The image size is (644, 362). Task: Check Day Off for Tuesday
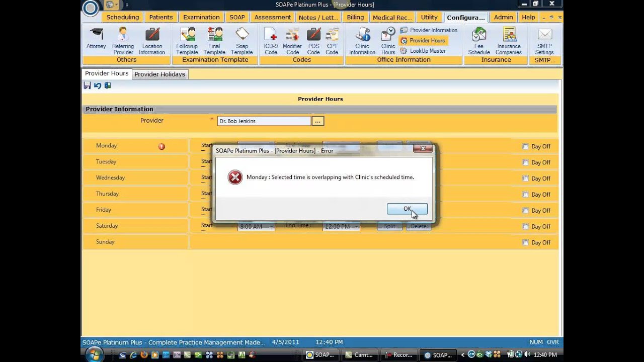pos(526,162)
